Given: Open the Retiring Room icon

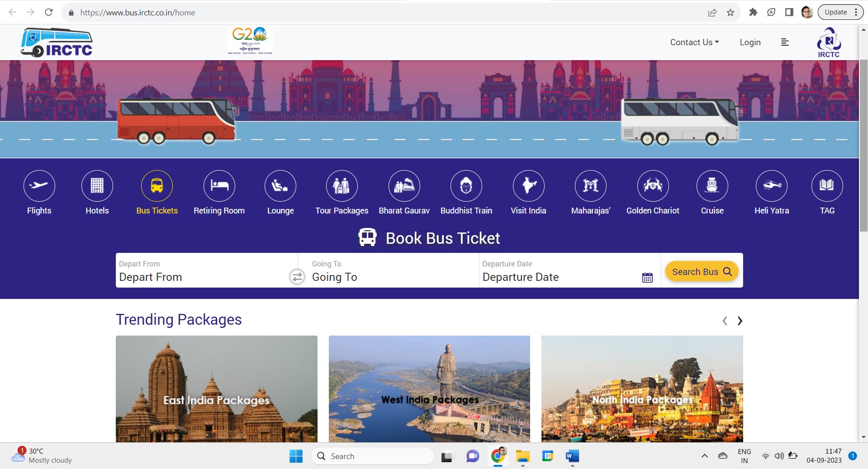Looking at the screenshot, I should 219,185.
